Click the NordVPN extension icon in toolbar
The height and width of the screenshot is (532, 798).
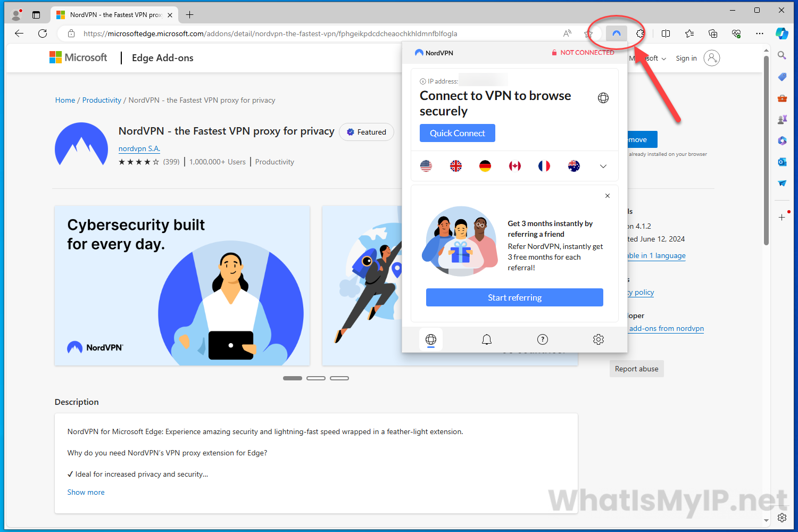(x=616, y=34)
